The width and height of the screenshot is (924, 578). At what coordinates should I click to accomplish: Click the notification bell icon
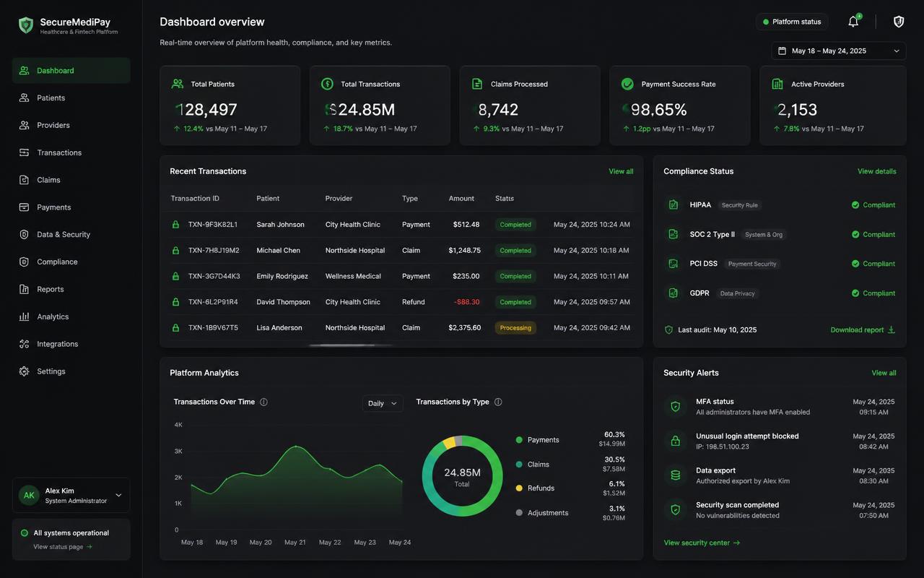853,22
